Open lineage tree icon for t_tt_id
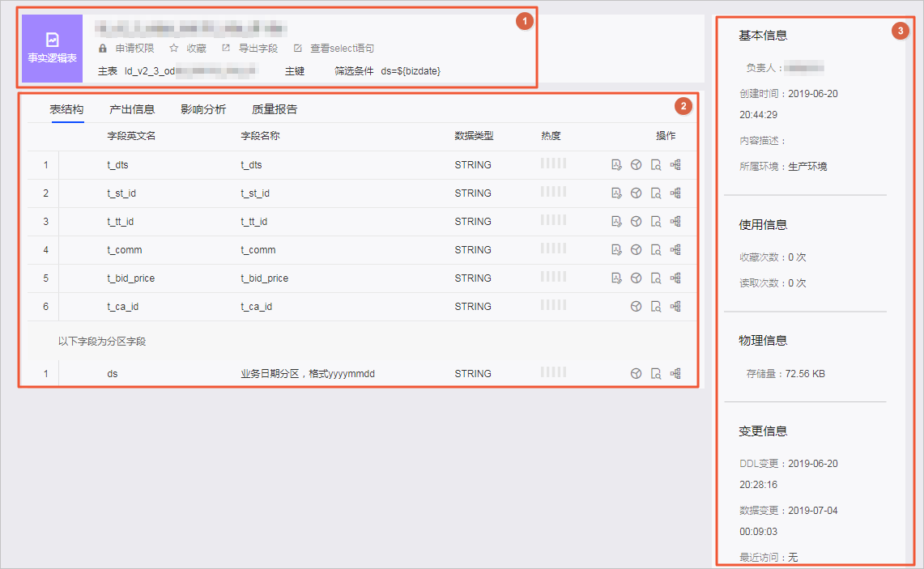 pos(675,222)
